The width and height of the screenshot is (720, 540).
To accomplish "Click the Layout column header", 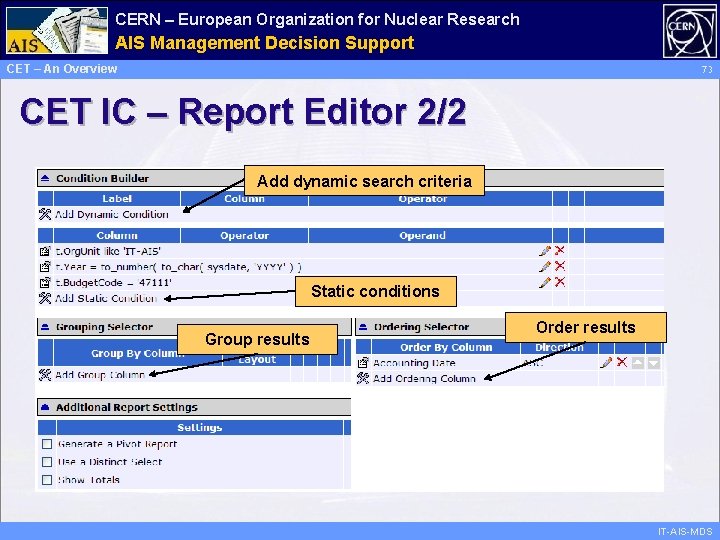I will click(257, 360).
